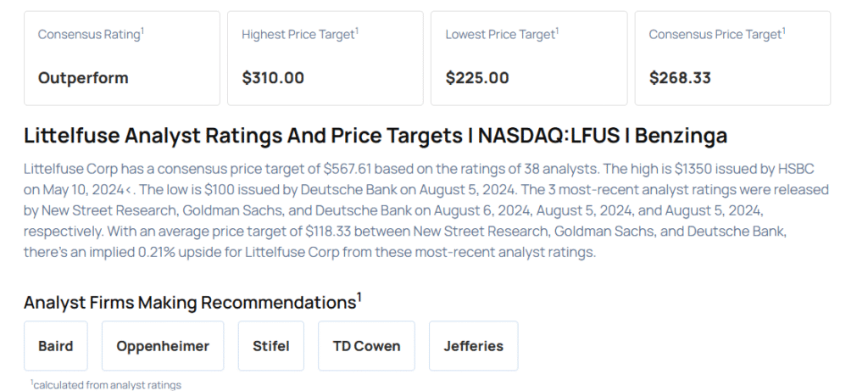868x391 pixels.
Task: Open the Stifel analyst firm button
Action: point(270,346)
